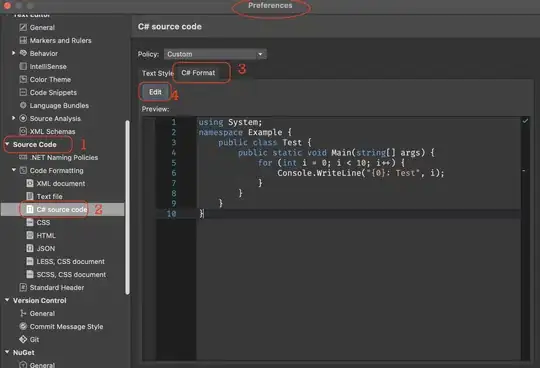Select the XML Schemas icon

pyautogui.click(x=23, y=131)
